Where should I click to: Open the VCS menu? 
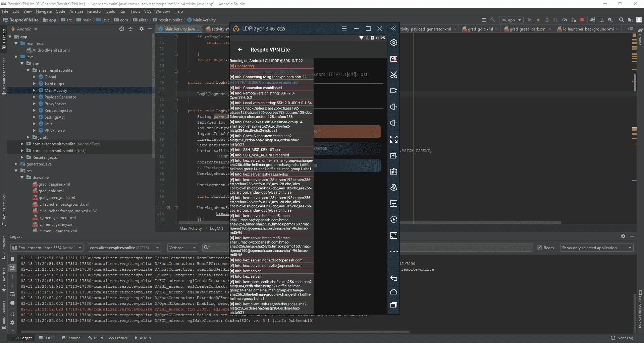[148, 11]
